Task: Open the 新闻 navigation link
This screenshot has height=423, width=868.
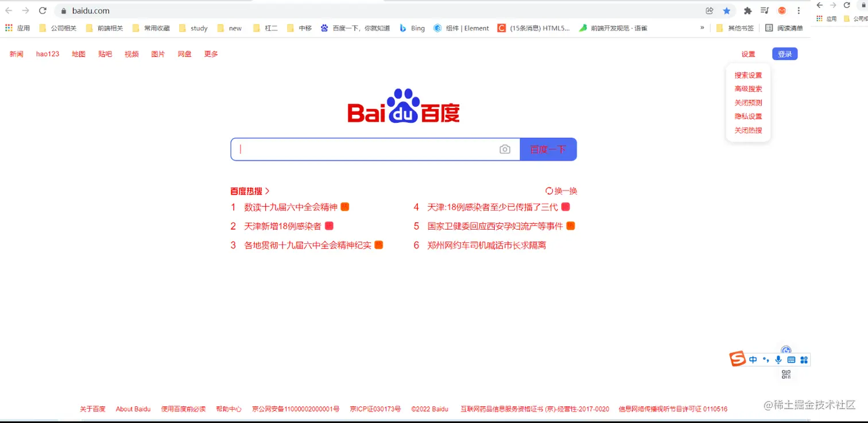Action: [x=17, y=54]
